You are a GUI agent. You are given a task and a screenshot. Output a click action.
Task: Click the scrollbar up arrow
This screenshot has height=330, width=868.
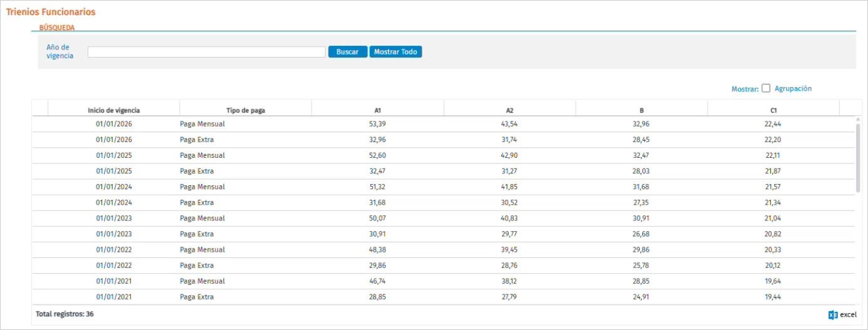858,119
